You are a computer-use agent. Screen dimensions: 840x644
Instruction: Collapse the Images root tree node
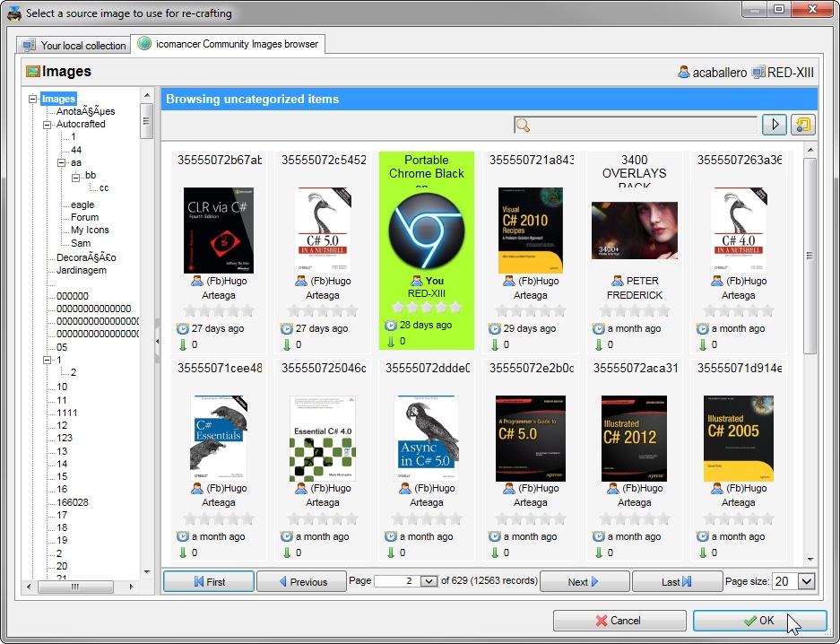click(x=32, y=99)
